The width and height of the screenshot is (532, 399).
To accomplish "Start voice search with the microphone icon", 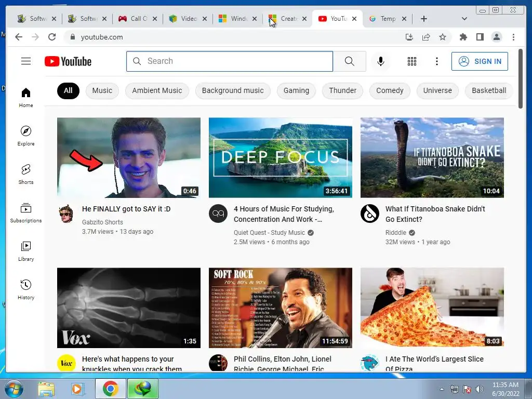I will point(381,61).
